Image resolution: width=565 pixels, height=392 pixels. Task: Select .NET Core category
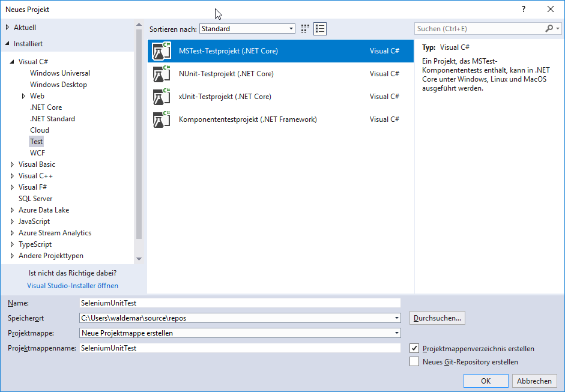[46, 107]
